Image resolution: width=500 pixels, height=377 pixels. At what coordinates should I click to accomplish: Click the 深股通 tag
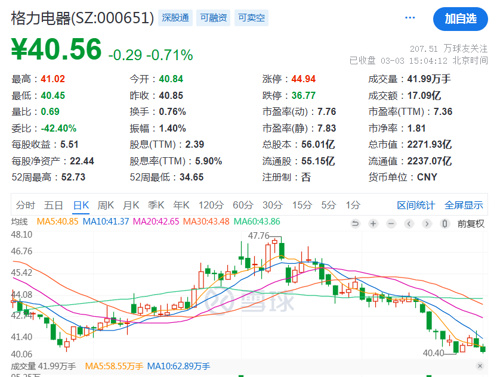pos(175,18)
